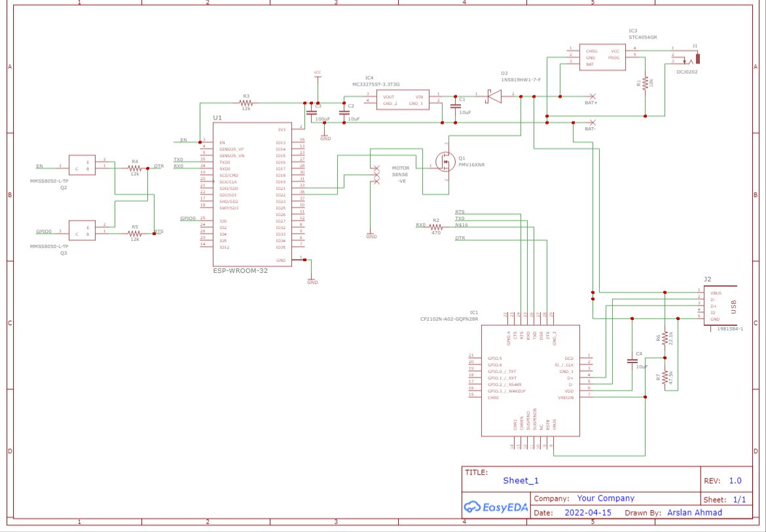Click the Sheet_1 title text
This screenshot has width=766, height=532.
(x=520, y=481)
